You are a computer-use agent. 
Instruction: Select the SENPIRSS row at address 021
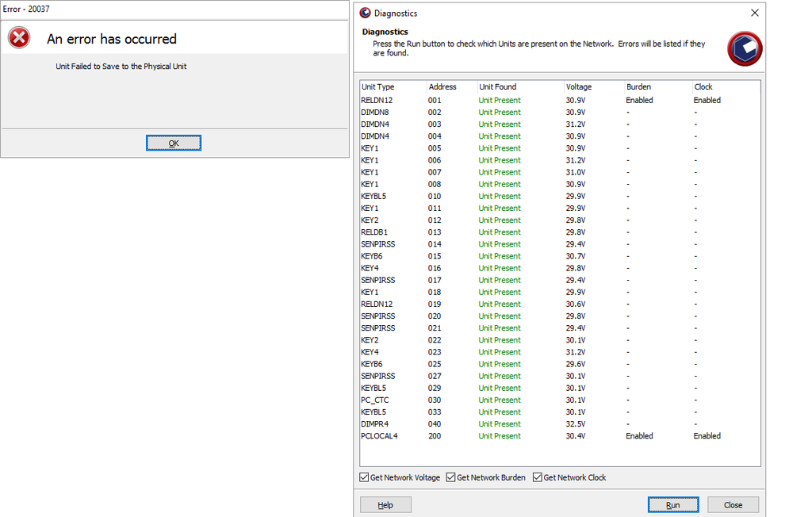[x=560, y=328]
